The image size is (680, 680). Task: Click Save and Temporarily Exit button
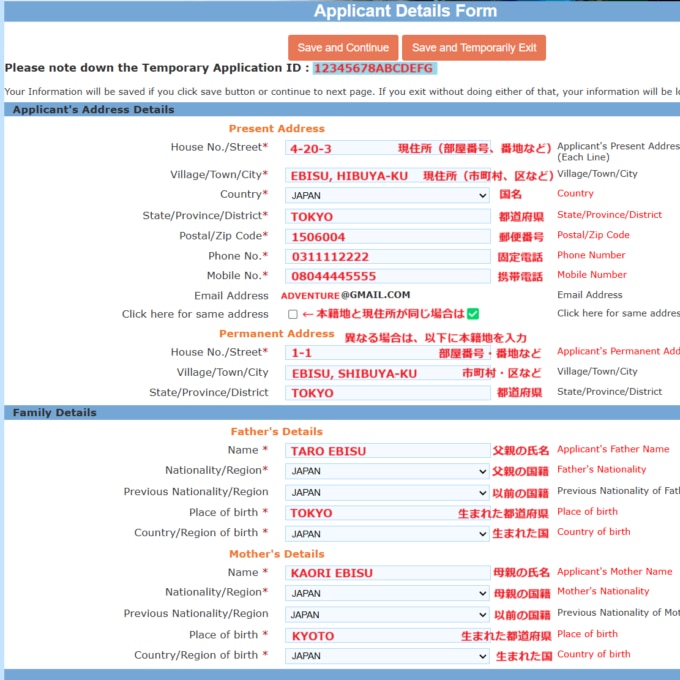click(474, 48)
